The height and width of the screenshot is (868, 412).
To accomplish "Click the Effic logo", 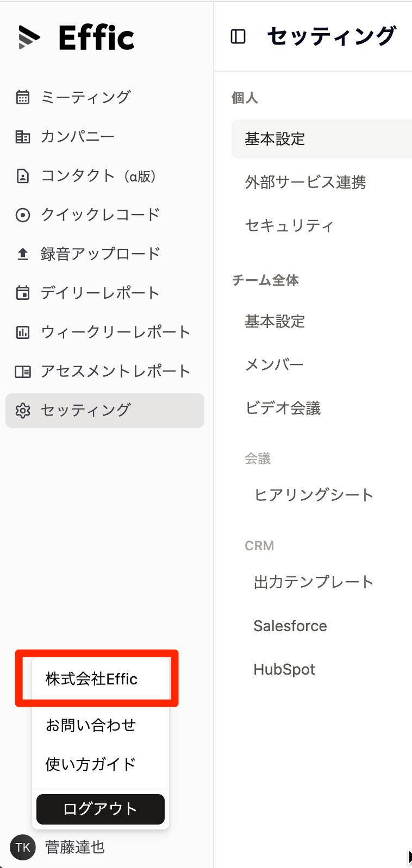I will [x=76, y=37].
